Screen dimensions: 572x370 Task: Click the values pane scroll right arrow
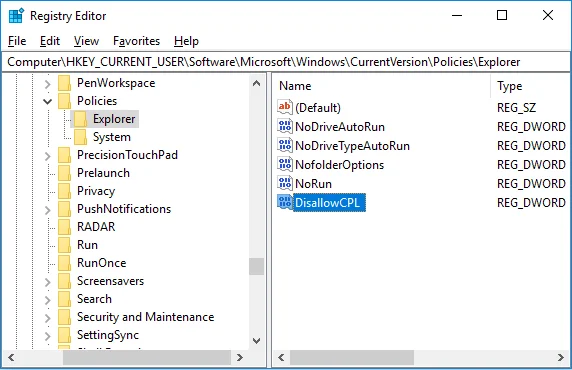561,357
